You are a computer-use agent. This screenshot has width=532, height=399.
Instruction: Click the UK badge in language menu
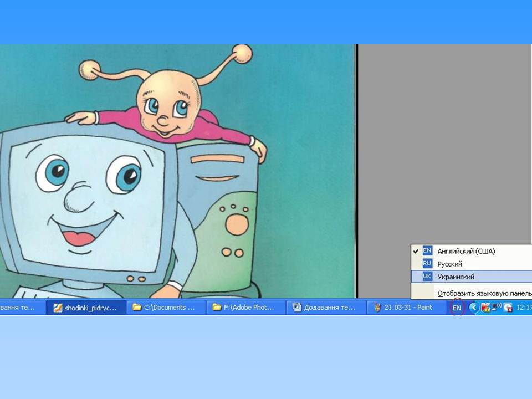(427, 277)
